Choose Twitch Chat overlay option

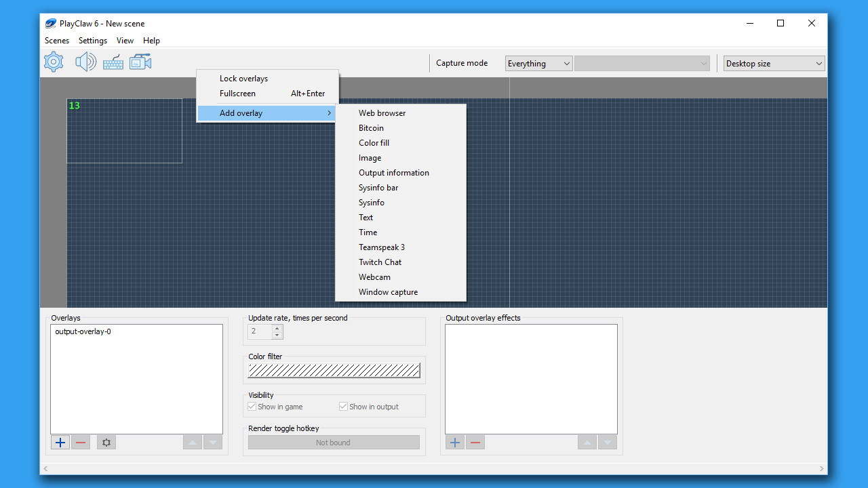(x=380, y=262)
